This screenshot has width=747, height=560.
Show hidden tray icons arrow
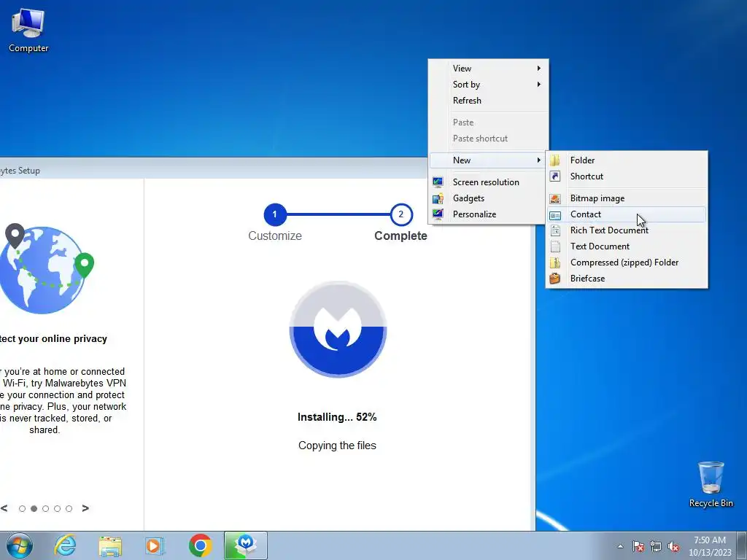point(620,546)
